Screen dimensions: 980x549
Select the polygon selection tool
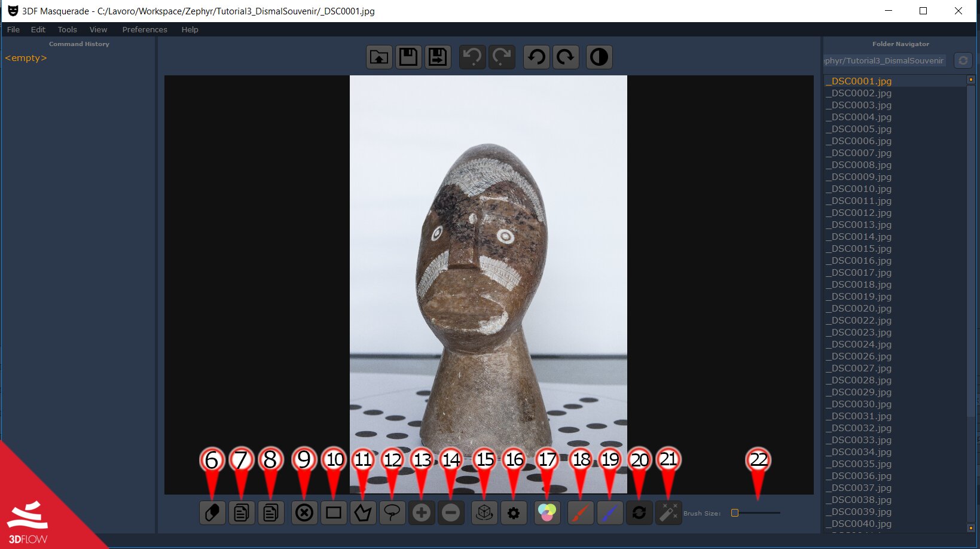[x=363, y=513]
